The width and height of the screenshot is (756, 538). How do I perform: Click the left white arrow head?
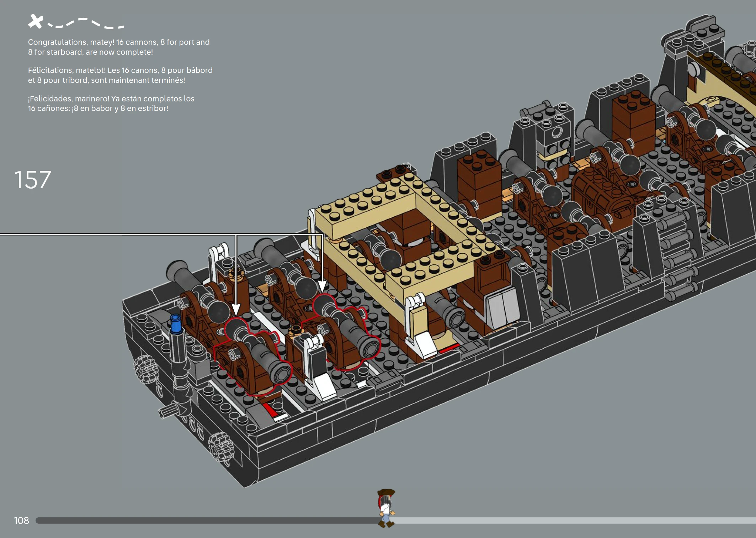point(236,309)
